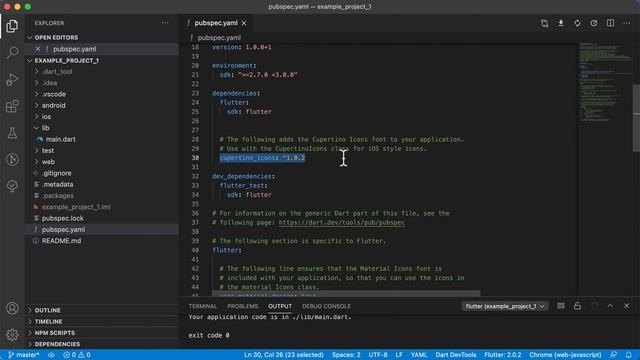
Task: Select output channel flutter dropdown
Action: pyautogui.click(x=505, y=306)
